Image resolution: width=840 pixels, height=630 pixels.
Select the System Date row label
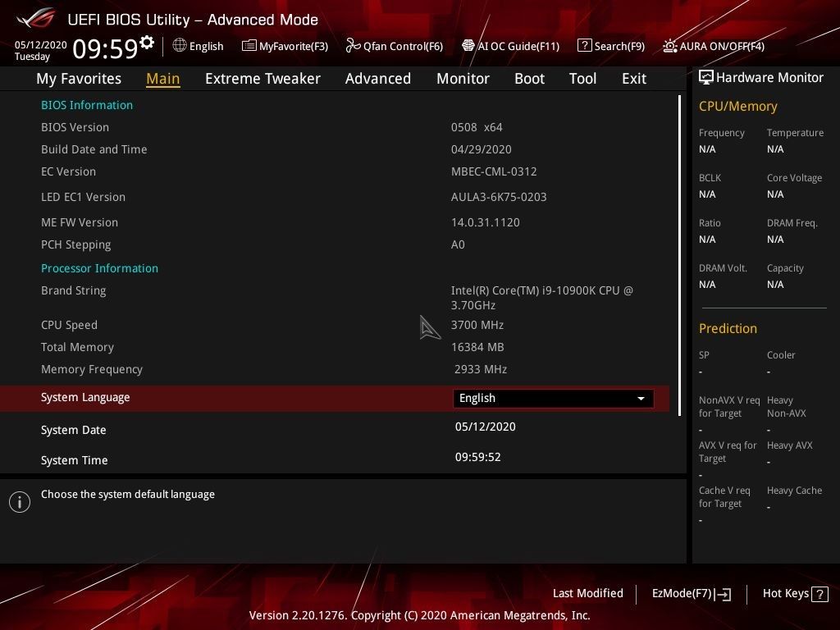coord(73,430)
